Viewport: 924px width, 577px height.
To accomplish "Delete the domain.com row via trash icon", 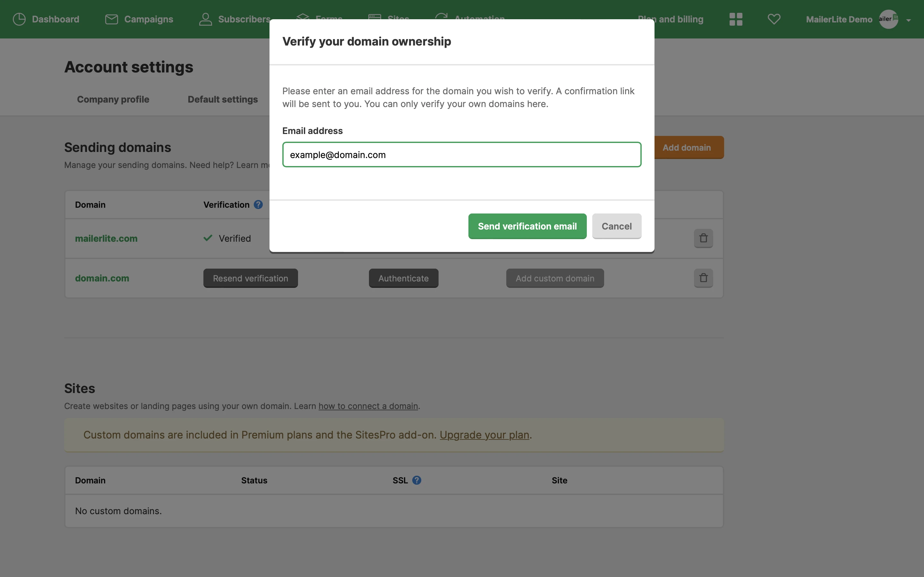I will (x=703, y=278).
